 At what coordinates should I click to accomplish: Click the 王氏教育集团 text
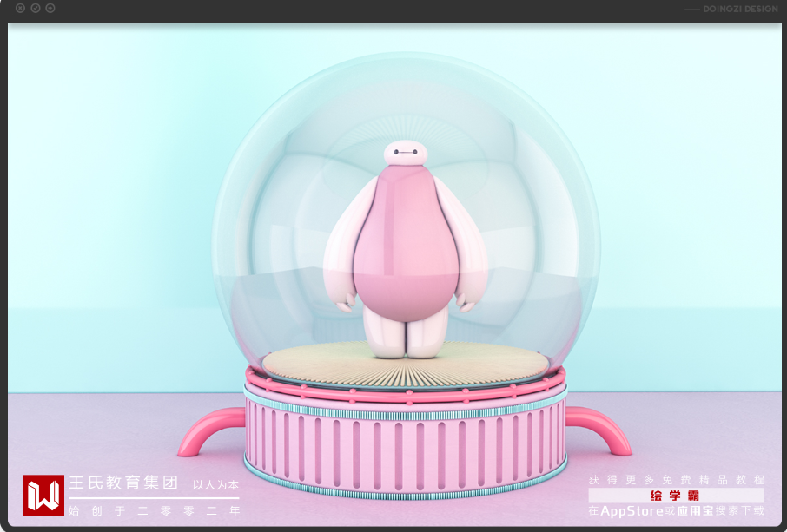pyautogui.click(x=123, y=483)
